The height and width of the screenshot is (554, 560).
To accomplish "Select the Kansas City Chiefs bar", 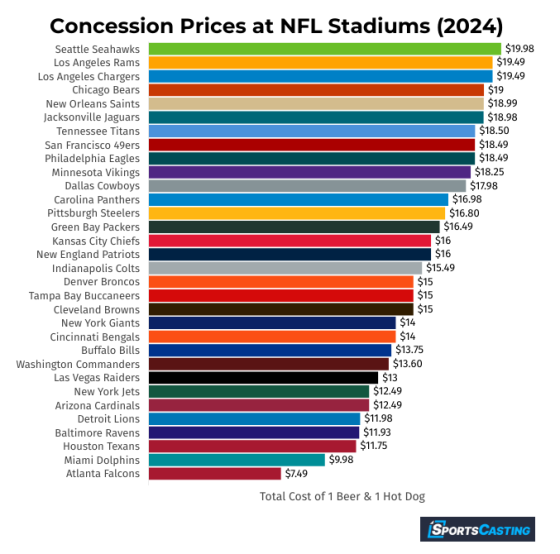I will (290, 241).
